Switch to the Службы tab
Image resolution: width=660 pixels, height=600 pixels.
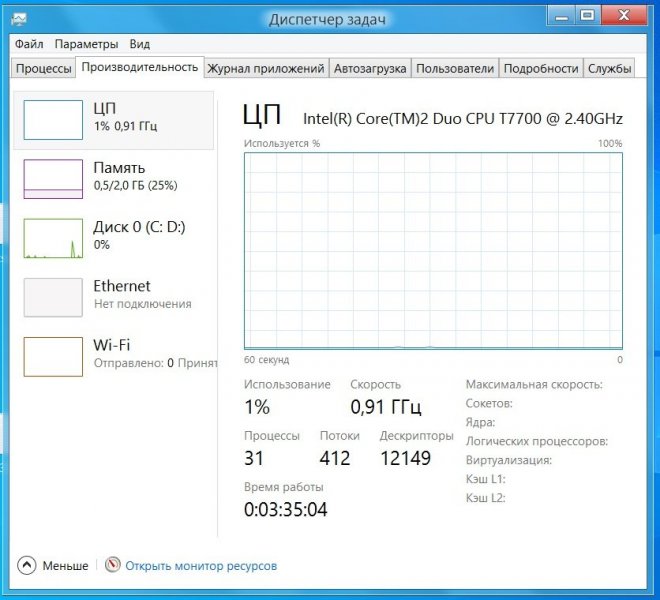click(610, 68)
